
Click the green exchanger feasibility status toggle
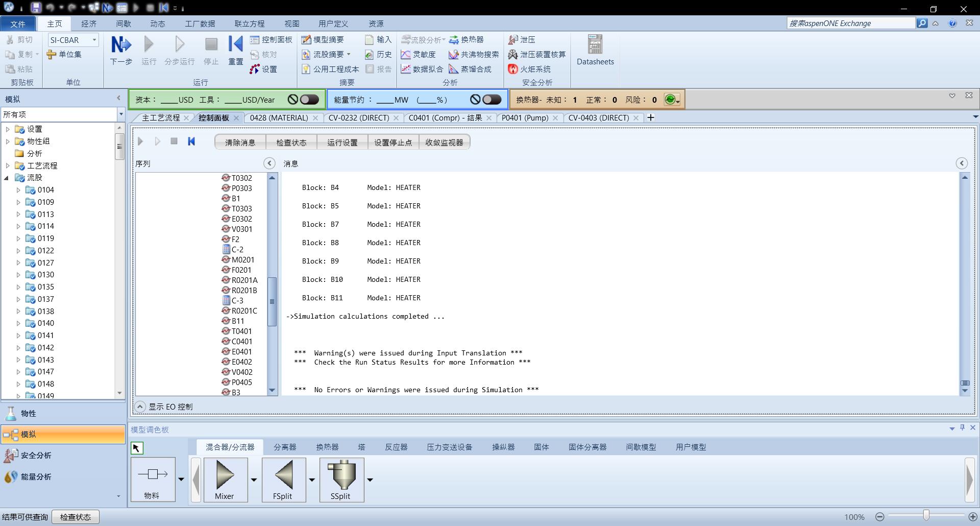tap(671, 100)
